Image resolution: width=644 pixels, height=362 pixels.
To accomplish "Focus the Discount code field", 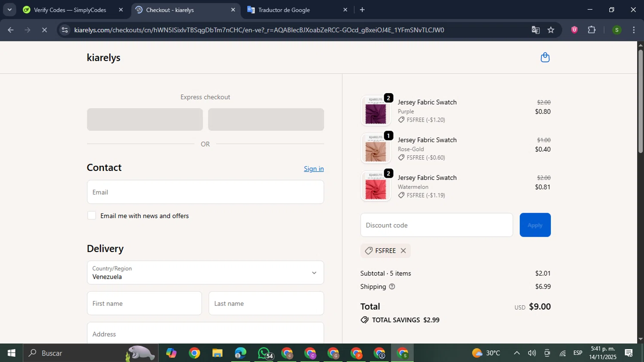I will pyautogui.click(x=437, y=225).
